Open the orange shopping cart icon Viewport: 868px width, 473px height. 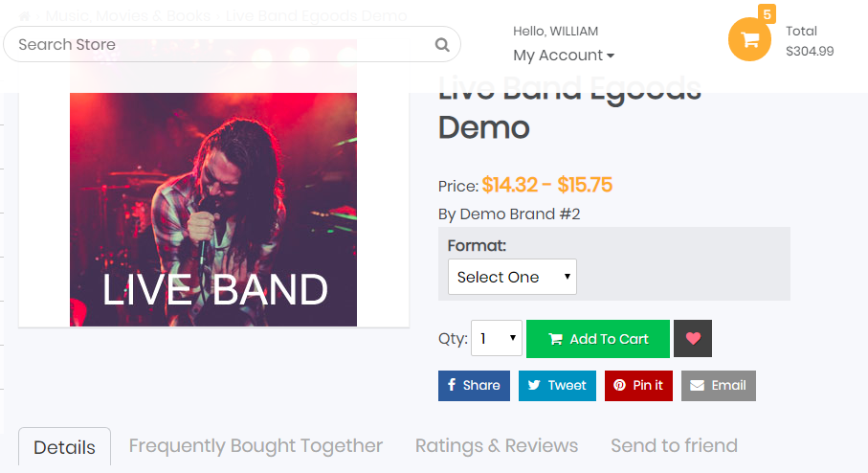pos(749,39)
